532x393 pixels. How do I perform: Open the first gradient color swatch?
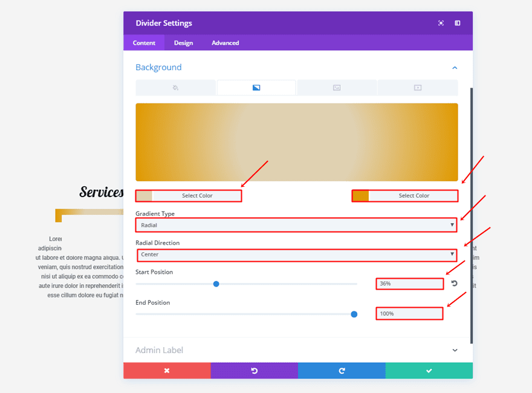coord(144,196)
